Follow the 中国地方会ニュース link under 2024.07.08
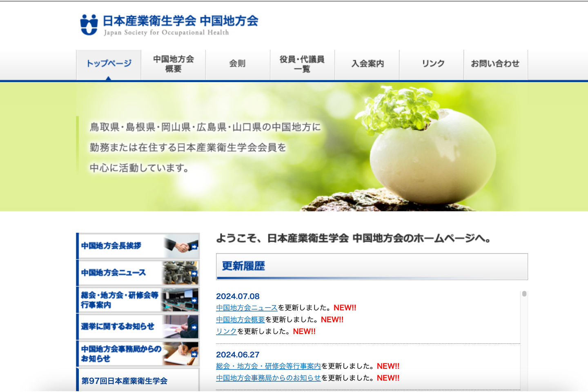588x392 pixels. (247, 308)
